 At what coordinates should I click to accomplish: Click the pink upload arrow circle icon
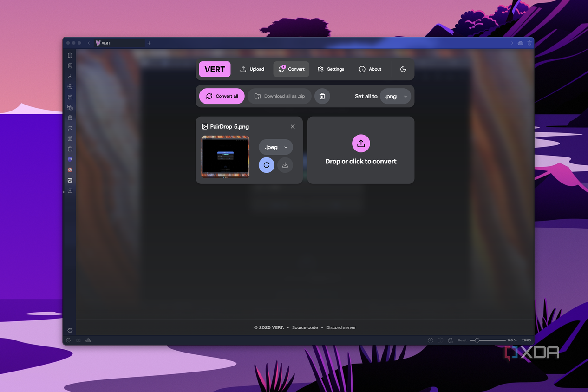361,144
